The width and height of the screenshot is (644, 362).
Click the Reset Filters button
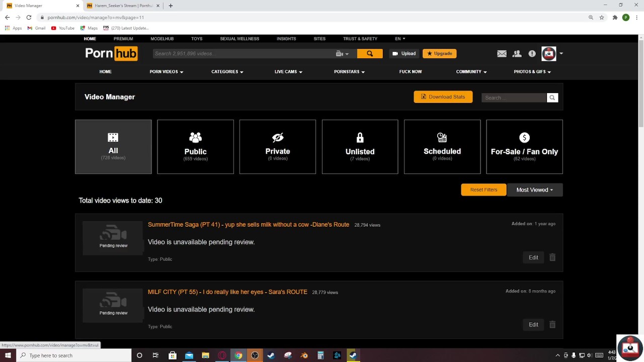[484, 190]
